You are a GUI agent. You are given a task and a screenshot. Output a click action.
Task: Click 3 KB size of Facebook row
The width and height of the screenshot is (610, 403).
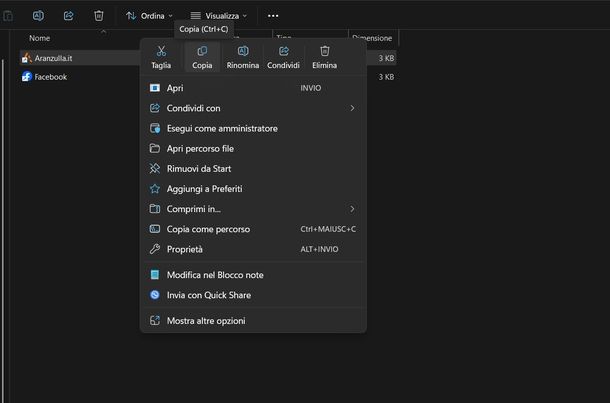(x=386, y=77)
